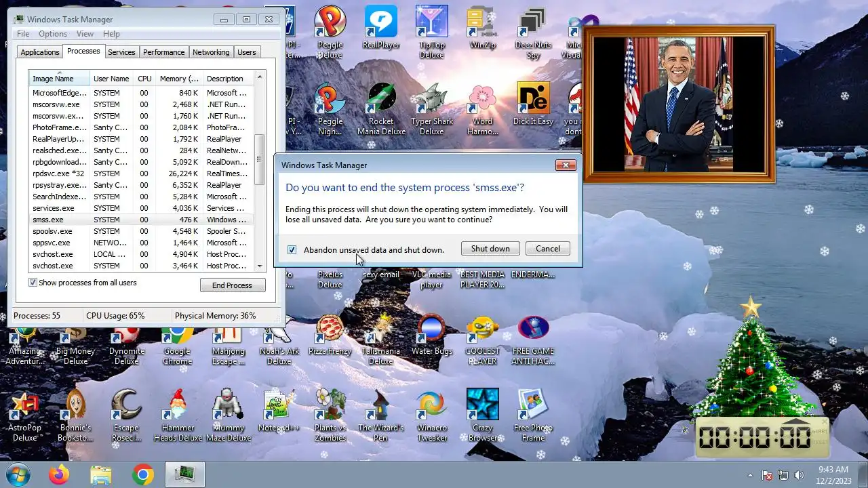This screenshot has width=868, height=488.
Task: Click Cancel in the smss.exe dialog
Action: 548,249
